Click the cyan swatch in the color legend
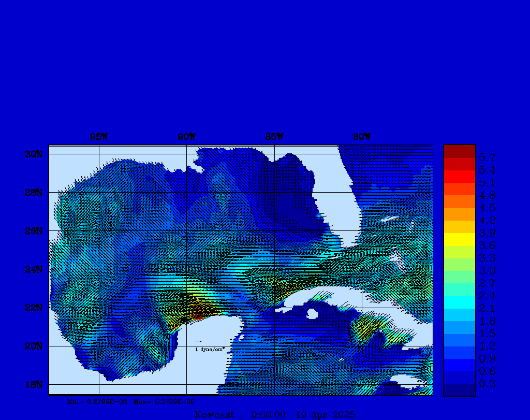 [459, 302]
